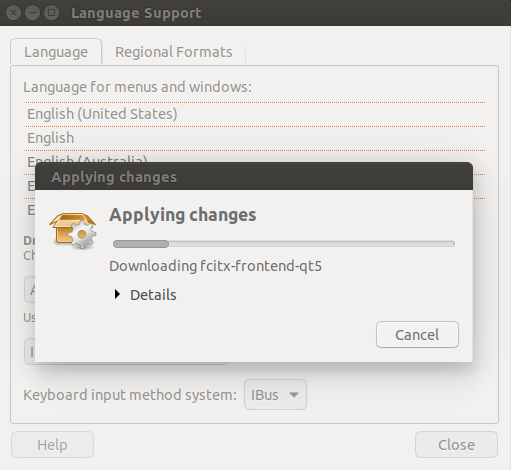Image resolution: width=511 pixels, height=470 pixels.
Task: Expand the Details disclosure triangle
Action: pos(117,294)
